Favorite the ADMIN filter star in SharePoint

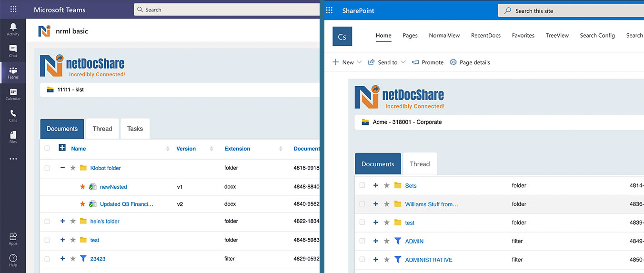387,241
